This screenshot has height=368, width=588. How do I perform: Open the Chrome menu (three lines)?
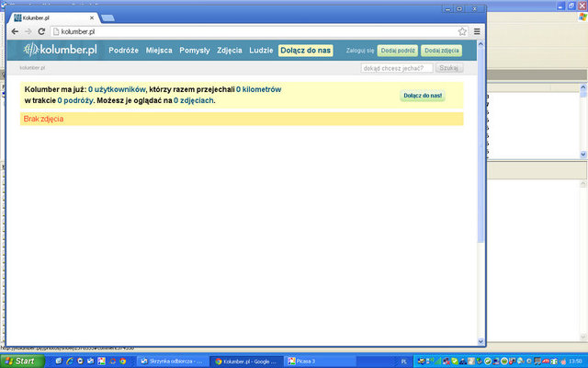pos(477,31)
